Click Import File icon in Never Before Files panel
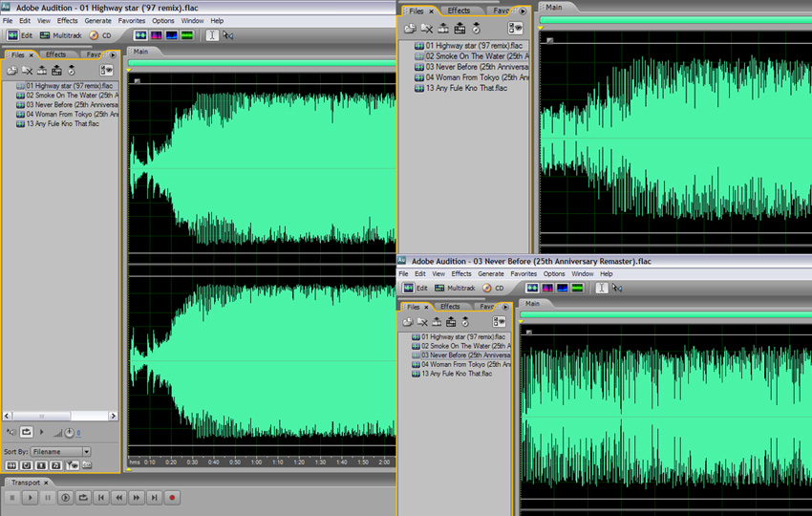812x516 pixels. [x=408, y=322]
